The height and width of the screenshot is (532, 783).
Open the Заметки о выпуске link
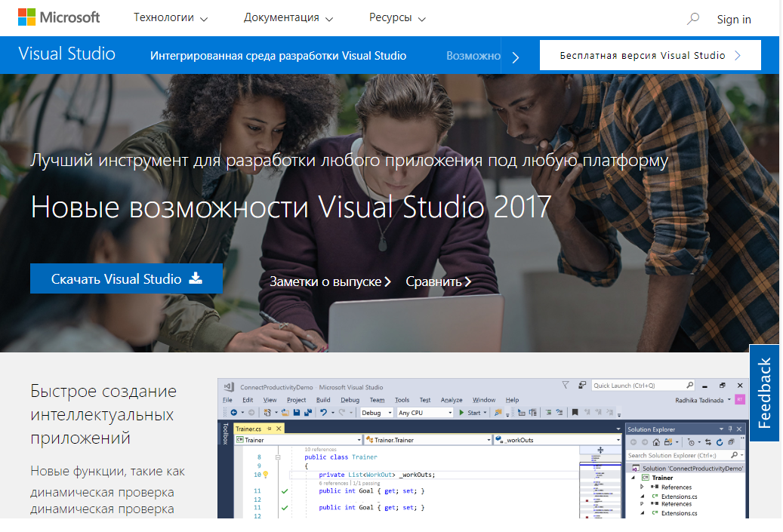(x=330, y=281)
